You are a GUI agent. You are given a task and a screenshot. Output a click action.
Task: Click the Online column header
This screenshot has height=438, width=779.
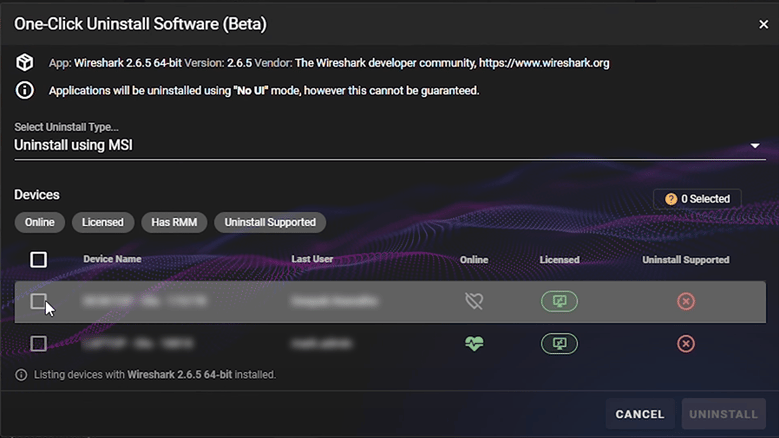tap(474, 260)
